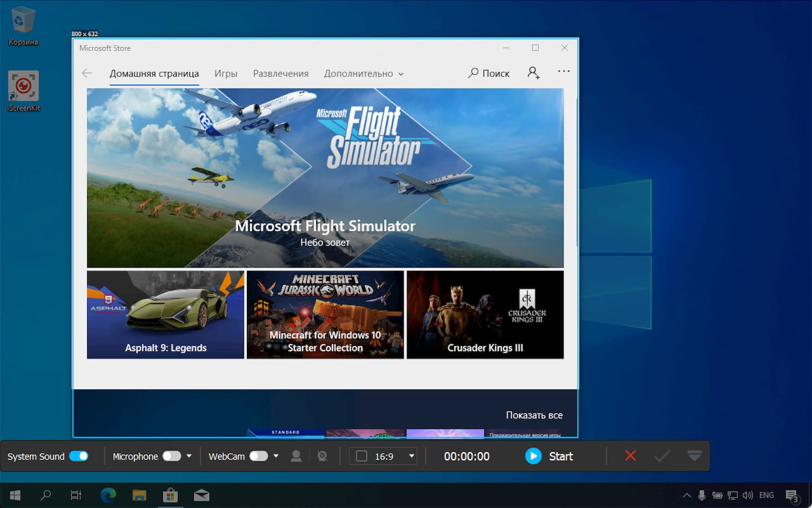
Task: Minimize the Microsoft Store window
Action: click(x=506, y=48)
